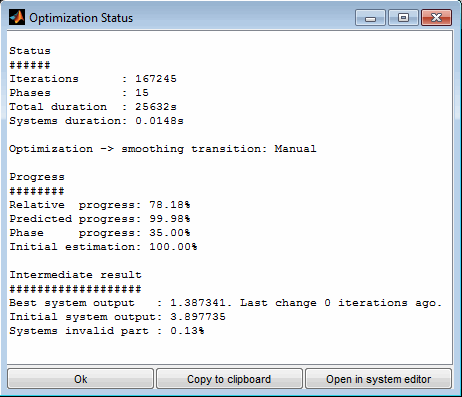Viewport: 462px width, 397px height.
Task: Click Predicted progress 99.98% line
Action: coord(100,219)
